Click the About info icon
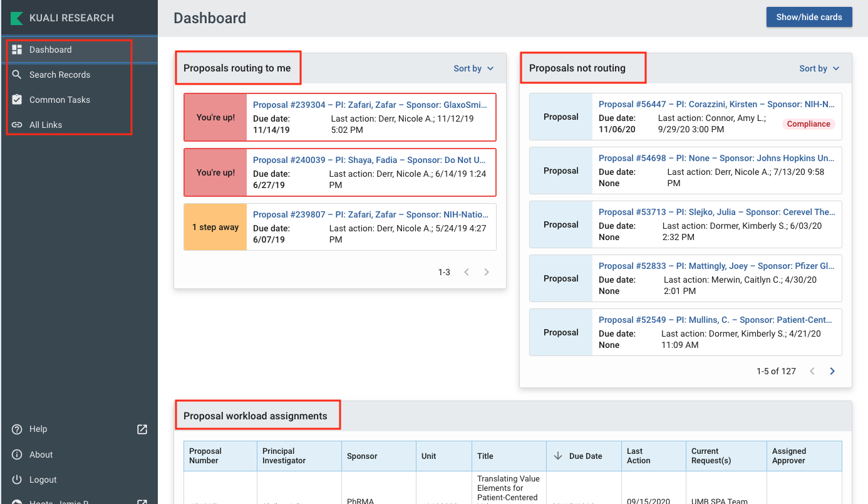The width and height of the screenshot is (868, 504). tap(18, 454)
